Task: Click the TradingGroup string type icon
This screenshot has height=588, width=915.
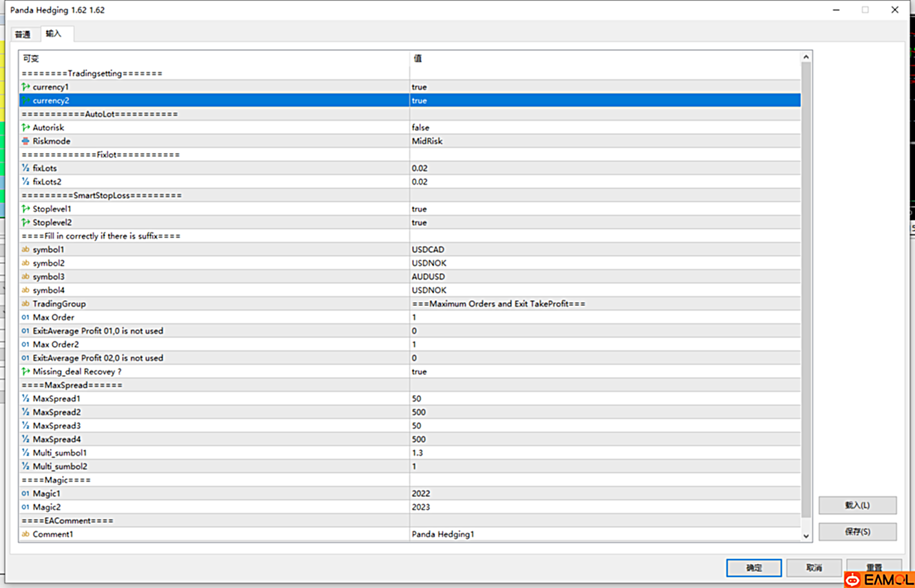Action: [26, 303]
